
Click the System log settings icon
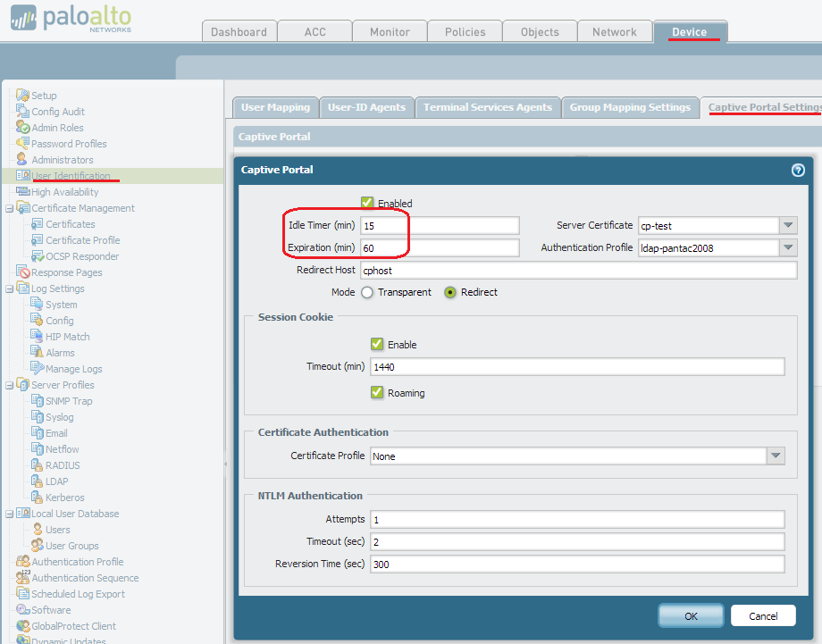point(37,304)
